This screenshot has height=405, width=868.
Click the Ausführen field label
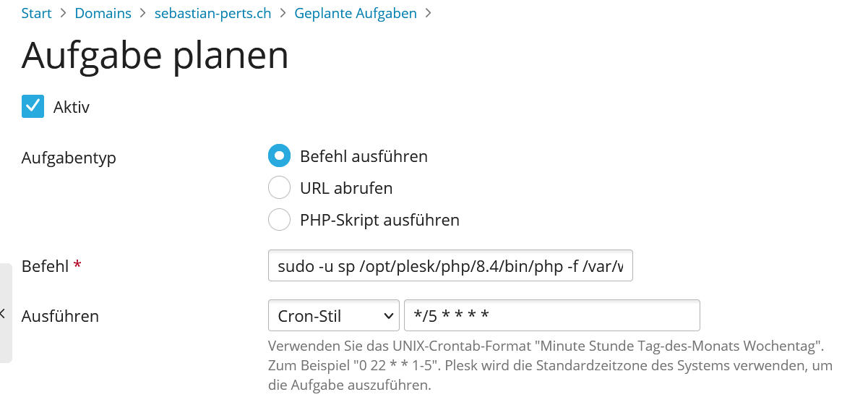(x=60, y=316)
